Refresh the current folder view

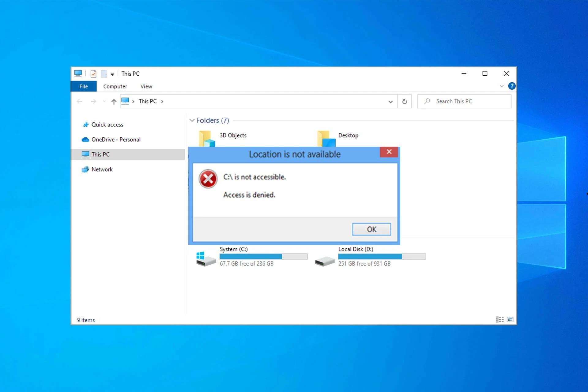pos(404,101)
